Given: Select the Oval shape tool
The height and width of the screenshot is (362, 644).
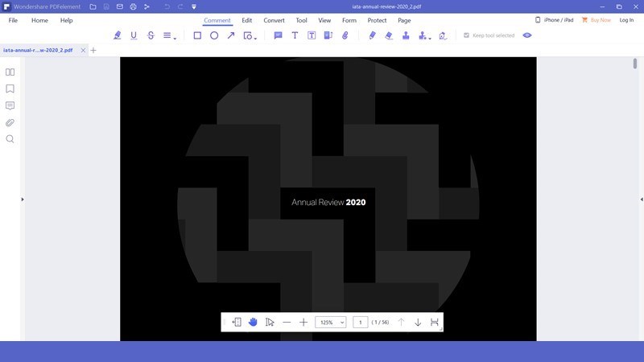Looking at the screenshot, I should click(214, 35).
